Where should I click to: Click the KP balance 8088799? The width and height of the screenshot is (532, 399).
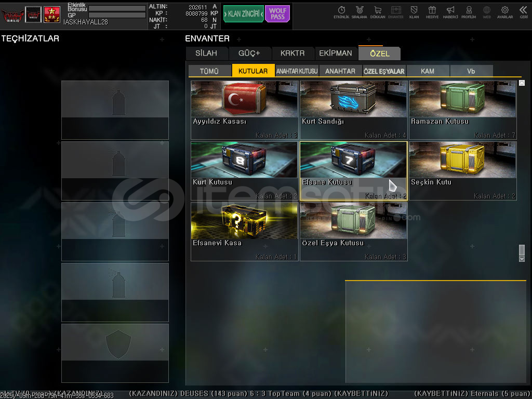coord(196,14)
